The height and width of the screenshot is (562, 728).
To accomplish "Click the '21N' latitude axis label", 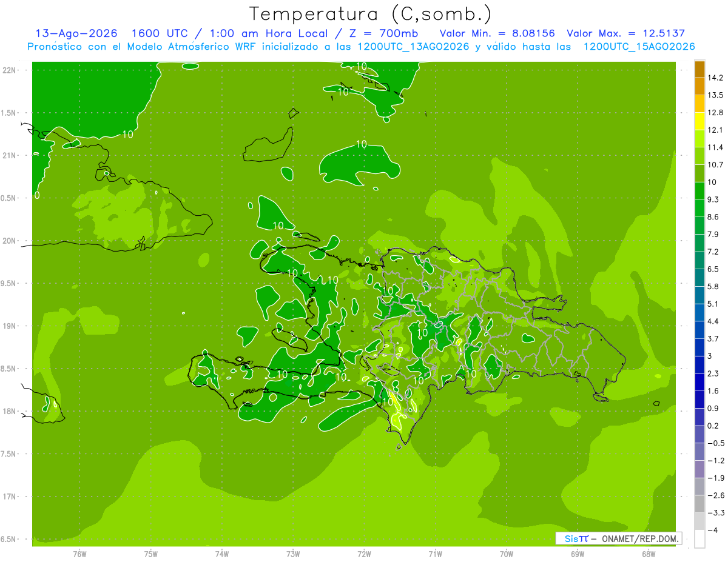I will [9, 155].
